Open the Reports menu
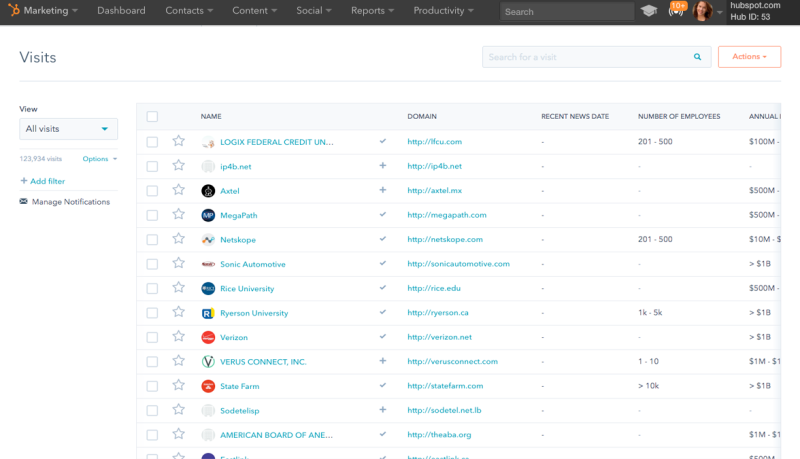 [x=372, y=10]
